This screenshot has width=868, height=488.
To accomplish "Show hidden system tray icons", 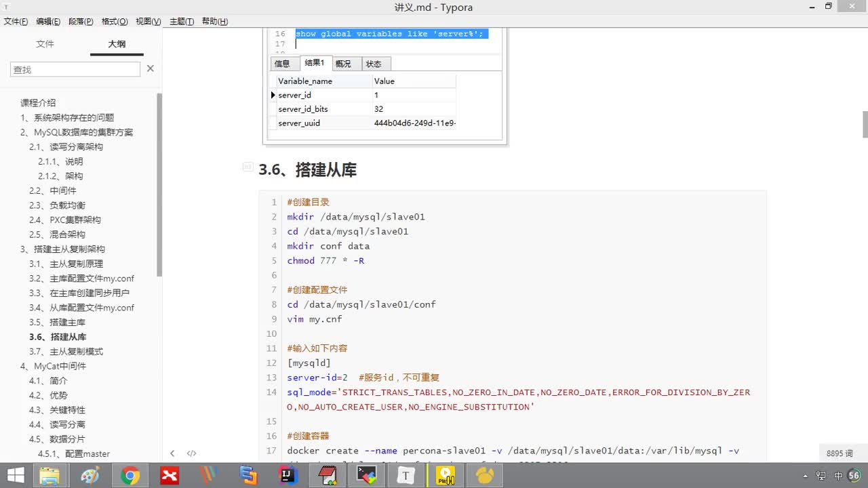I will [x=806, y=476].
